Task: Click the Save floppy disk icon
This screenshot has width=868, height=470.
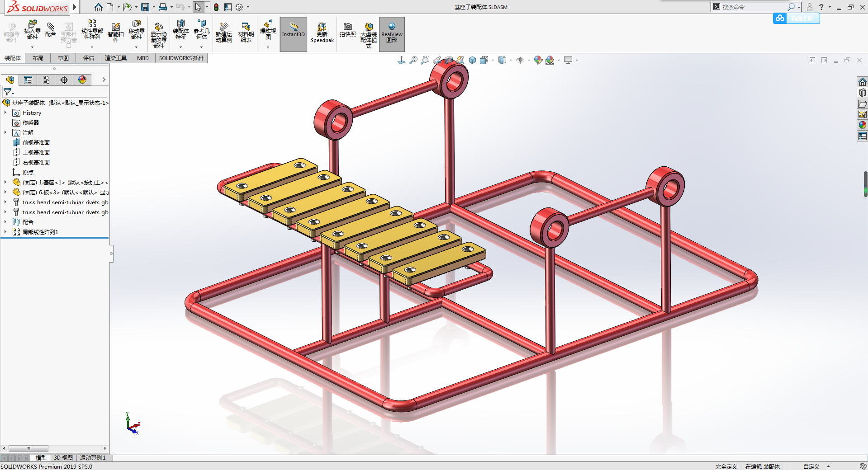Action: pos(145,7)
